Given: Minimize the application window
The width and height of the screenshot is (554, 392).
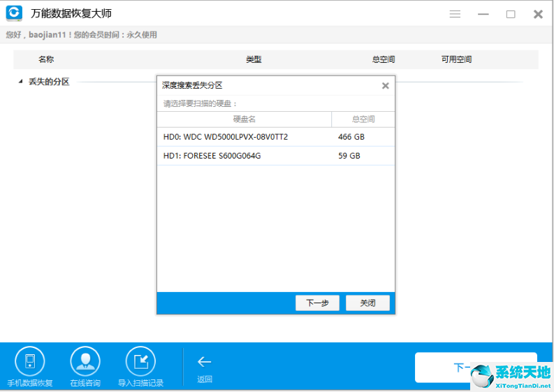Looking at the screenshot, I should 483,14.
